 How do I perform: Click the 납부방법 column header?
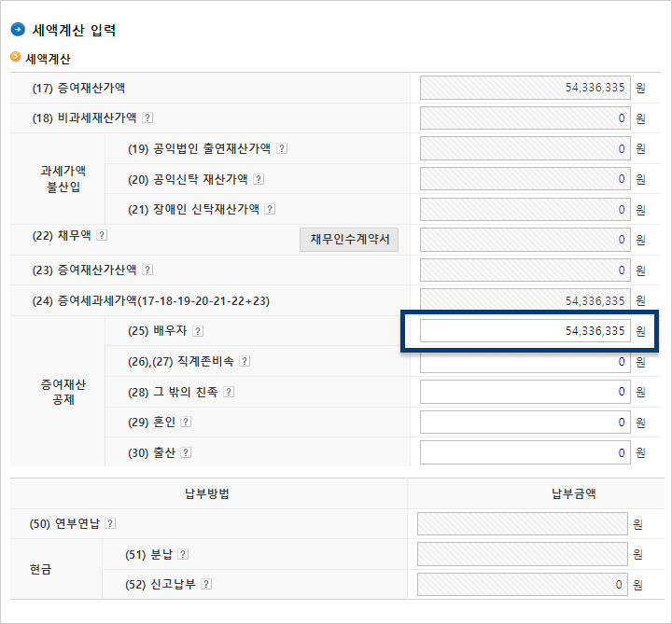coord(207,493)
